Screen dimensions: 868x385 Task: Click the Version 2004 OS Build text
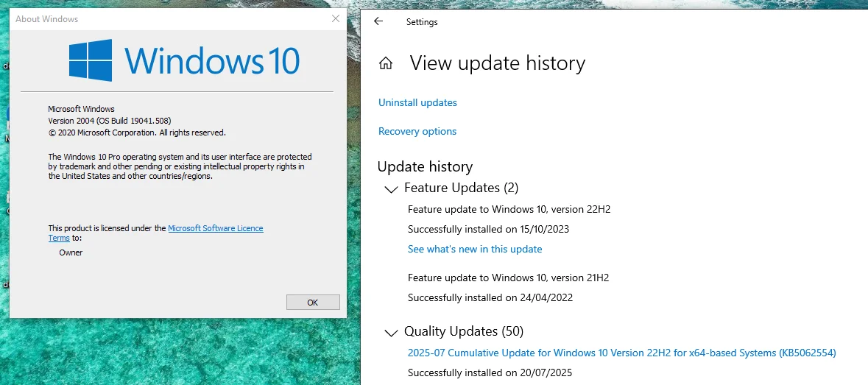[110, 121]
